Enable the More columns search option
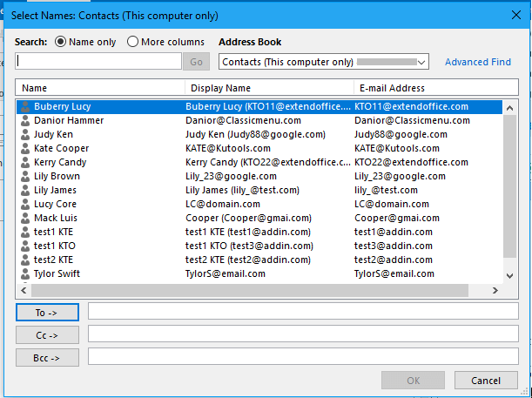The height and width of the screenshot is (398, 532). [x=133, y=42]
